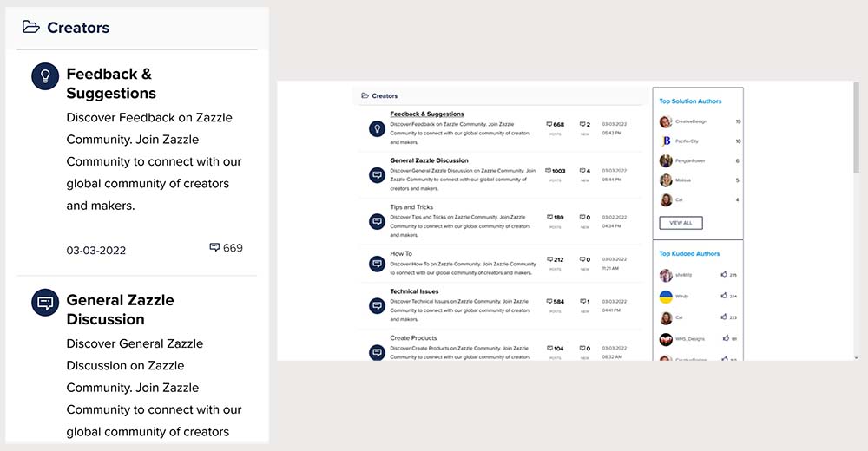The height and width of the screenshot is (451, 868).
Task: Click the Malissa avatar
Action: 666,180
